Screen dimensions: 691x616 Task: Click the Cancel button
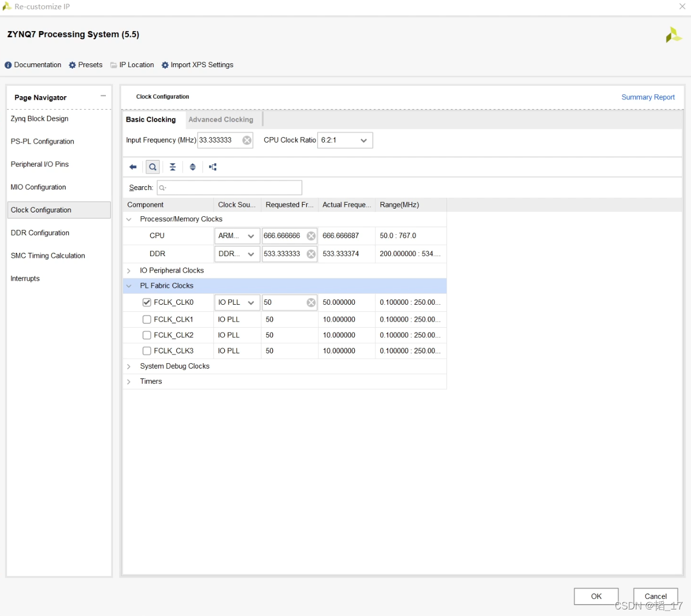(x=656, y=596)
